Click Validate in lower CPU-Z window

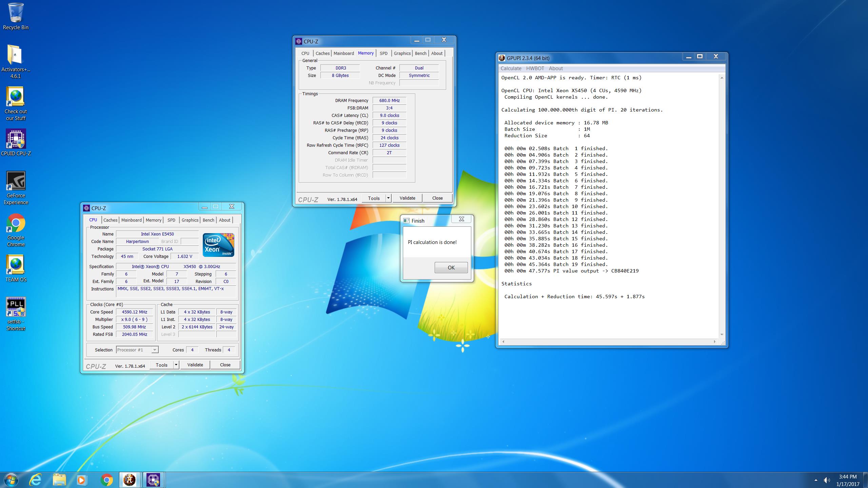click(195, 365)
